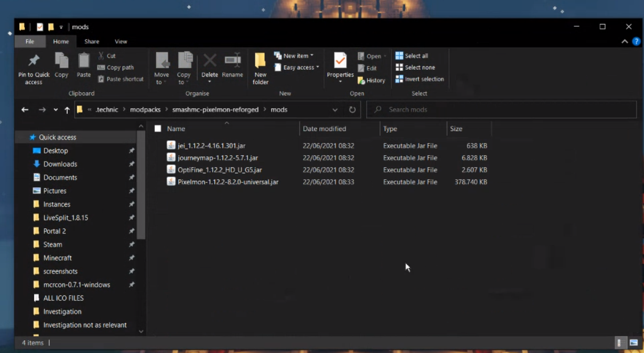
Task: Expand the Delete dropdown arrow
Action: [x=210, y=81]
